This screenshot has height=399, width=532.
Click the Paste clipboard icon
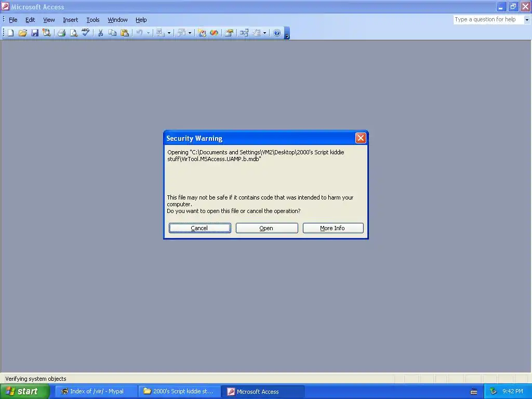pos(125,33)
